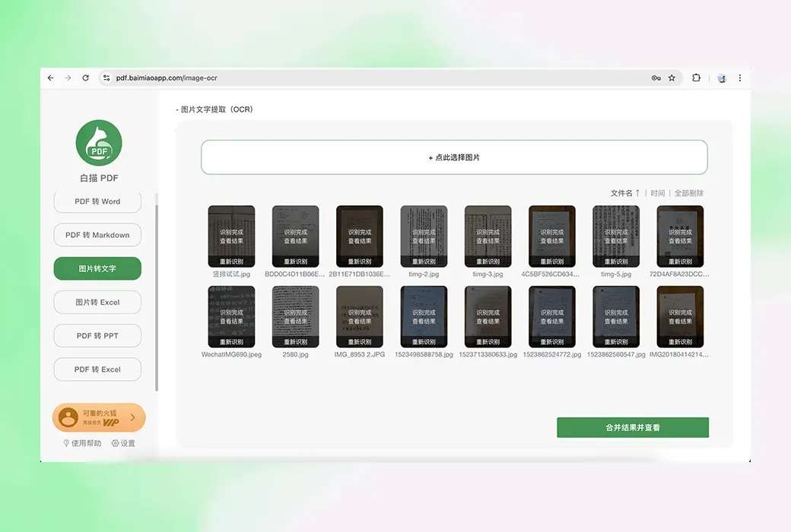Image resolution: width=791 pixels, height=532 pixels.
Task: Click the 图片文字提取 (OCR) heading
Action: pyautogui.click(x=217, y=109)
